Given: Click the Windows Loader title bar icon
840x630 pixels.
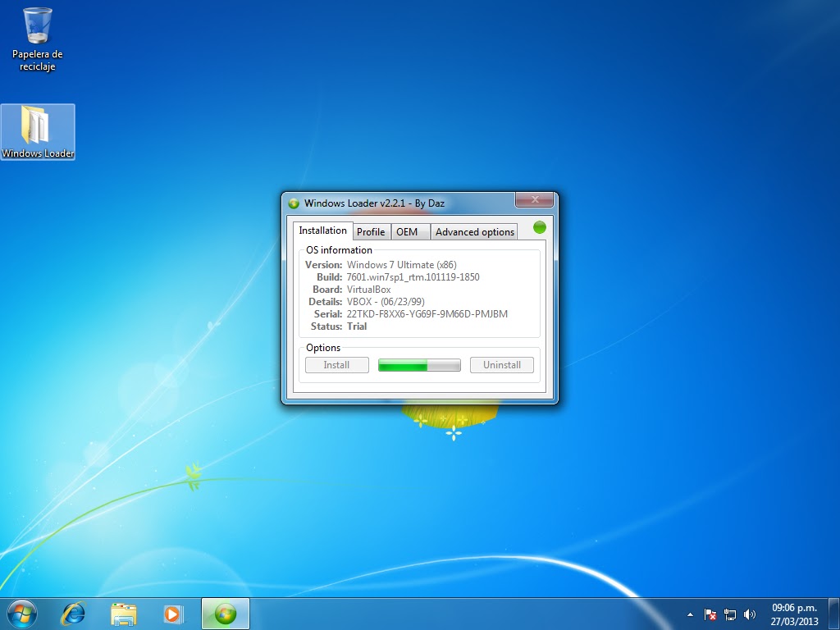Looking at the screenshot, I should tap(294, 200).
